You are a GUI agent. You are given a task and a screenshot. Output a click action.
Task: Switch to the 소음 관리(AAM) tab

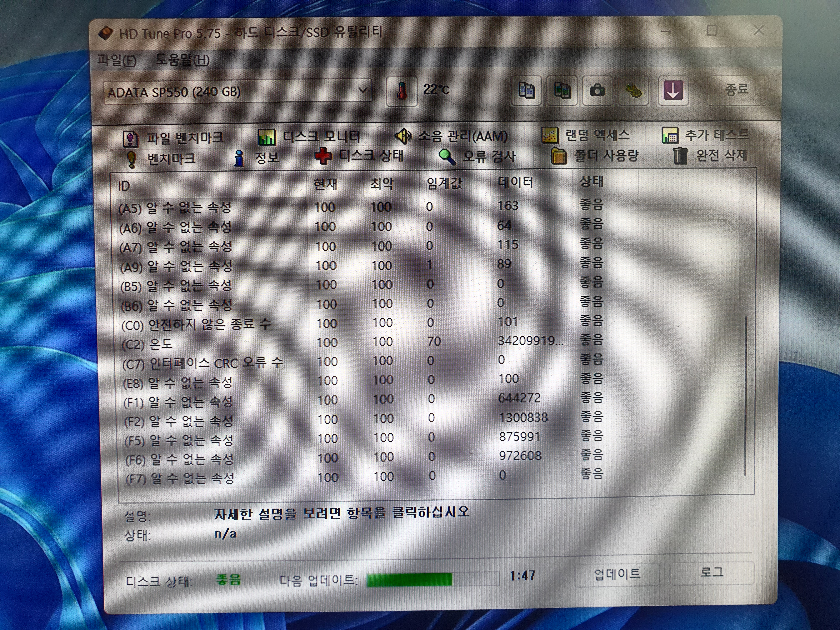click(x=451, y=136)
